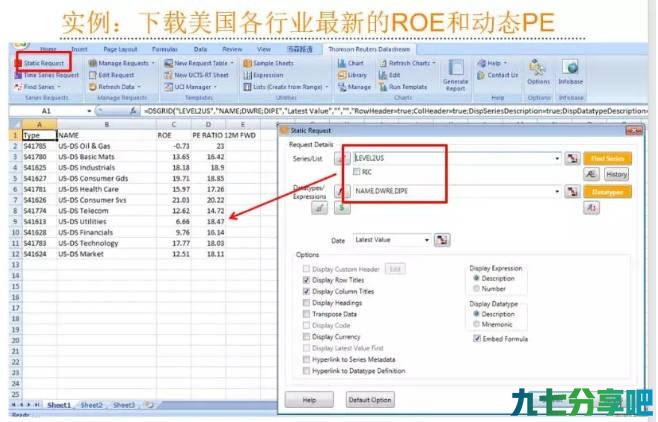Enable Display Headings checkbox
This screenshot has height=422, width=658.
[x=306, y=302]
